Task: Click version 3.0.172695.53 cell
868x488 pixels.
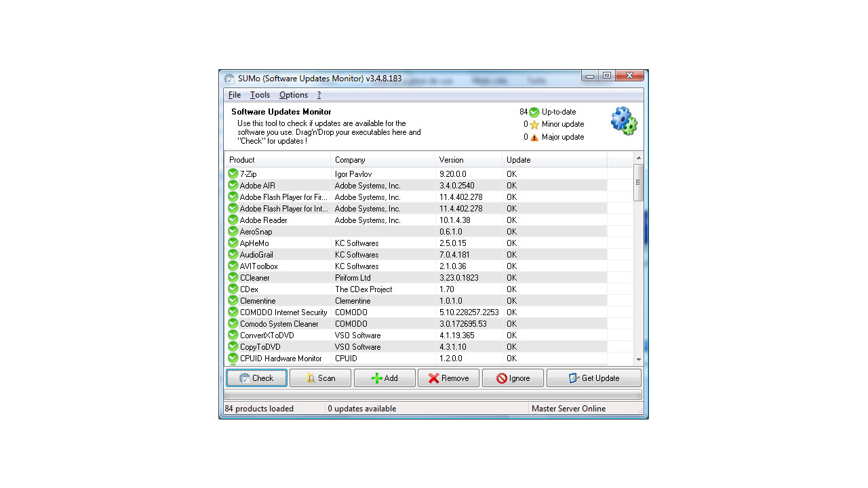Action: click(463, 324)
